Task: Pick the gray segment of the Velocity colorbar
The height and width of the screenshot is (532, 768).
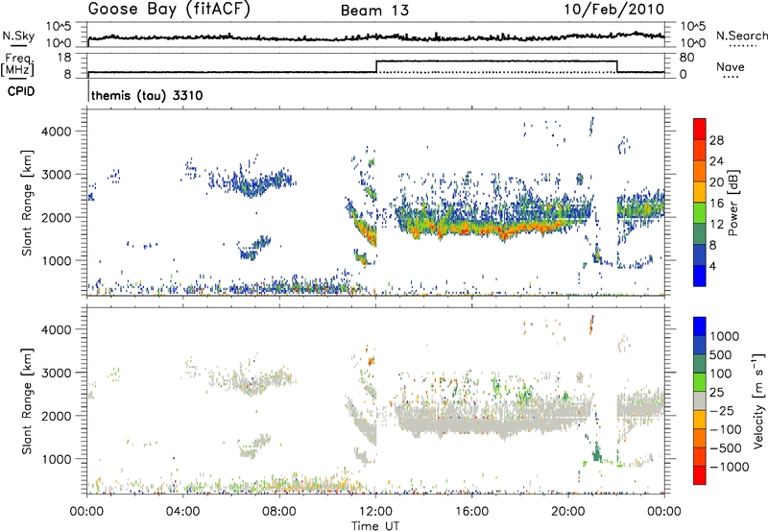Action: coord(700,401)
